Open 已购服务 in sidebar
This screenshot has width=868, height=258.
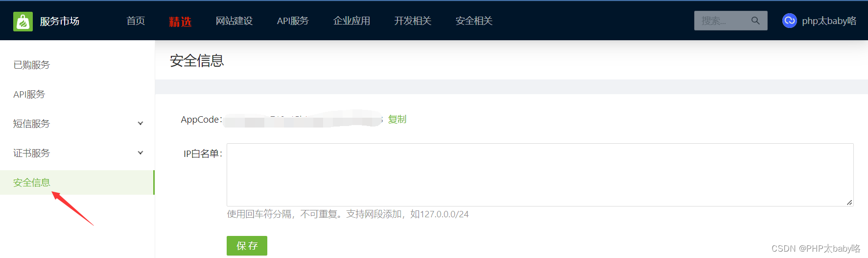coord(31,65)
